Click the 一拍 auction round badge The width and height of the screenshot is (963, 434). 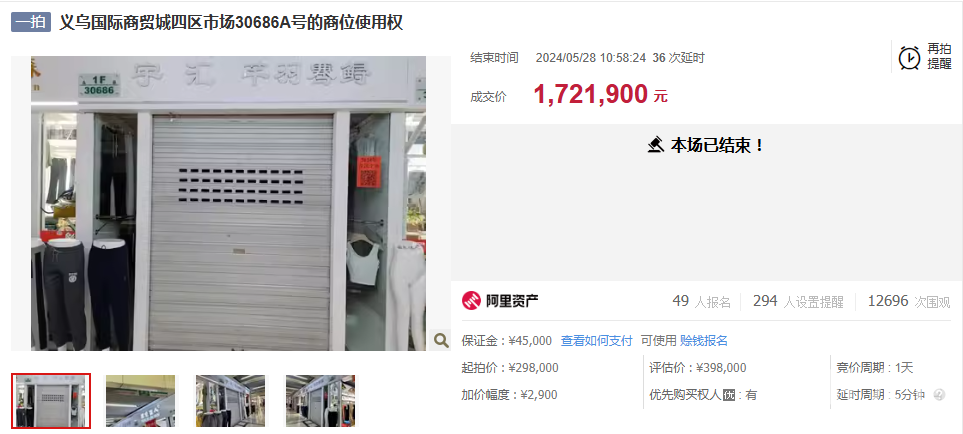pyautogui.click(x=31, y=23)
